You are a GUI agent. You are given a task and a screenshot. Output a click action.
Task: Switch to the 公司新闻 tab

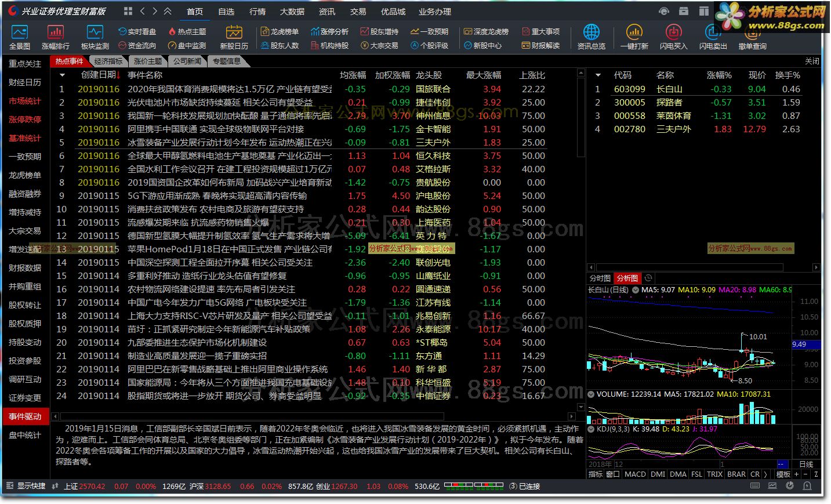pyautogui.click(x=187, y=61)
